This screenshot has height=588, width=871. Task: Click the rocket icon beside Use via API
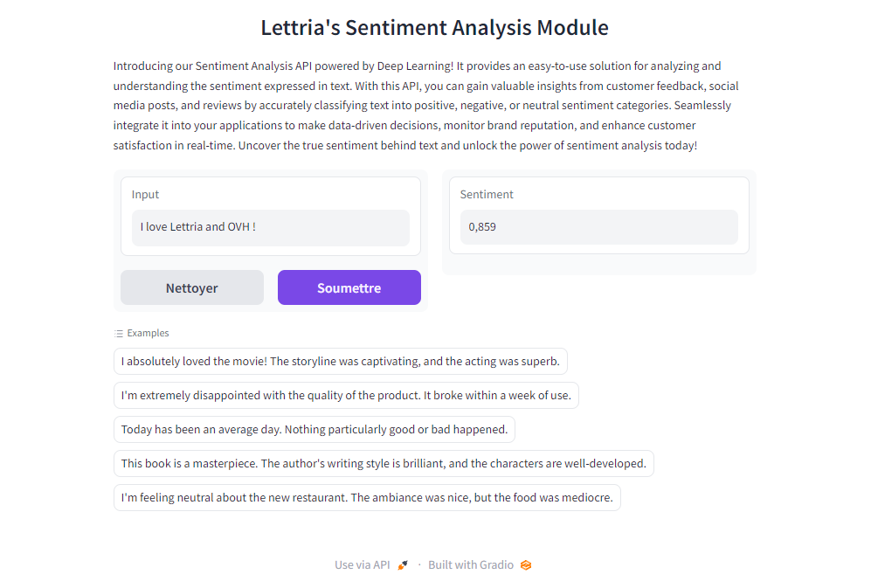coord(402,564)
